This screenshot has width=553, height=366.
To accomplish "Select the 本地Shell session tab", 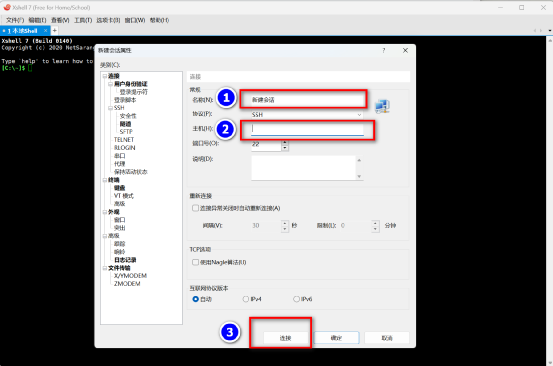I will [22, 31].
